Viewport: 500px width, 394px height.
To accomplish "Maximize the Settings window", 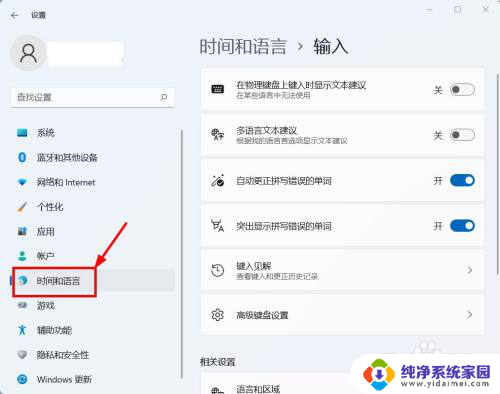I will pyautogui.click(x=458, y=10).
